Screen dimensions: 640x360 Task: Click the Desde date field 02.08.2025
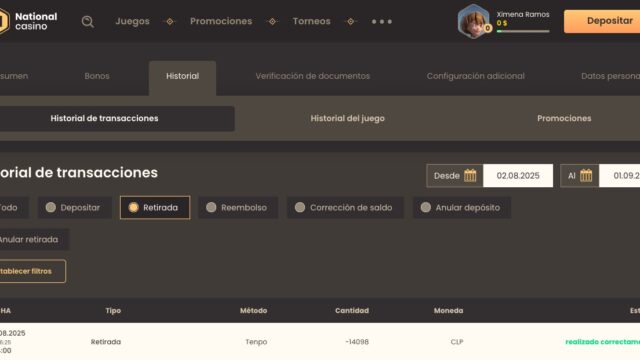[x=518, y=176]
